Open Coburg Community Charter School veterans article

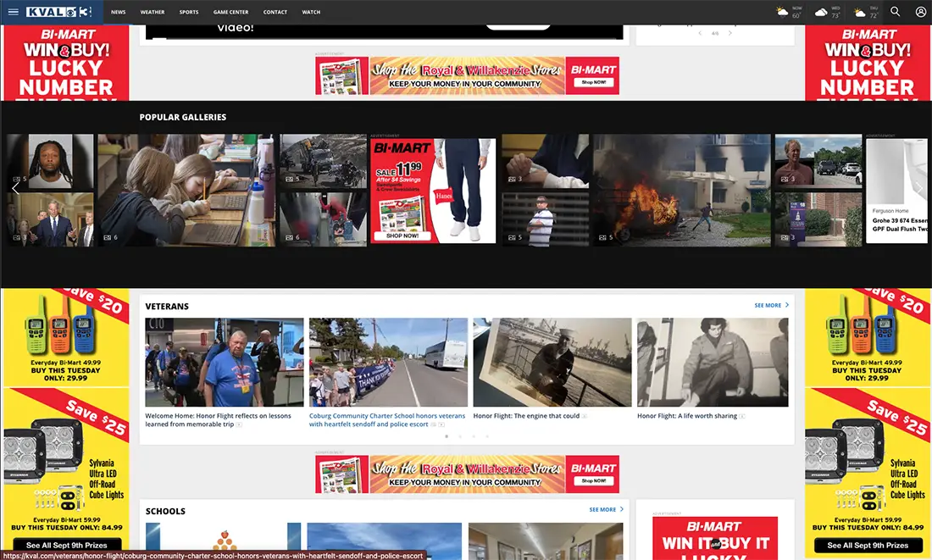[387, 419]
